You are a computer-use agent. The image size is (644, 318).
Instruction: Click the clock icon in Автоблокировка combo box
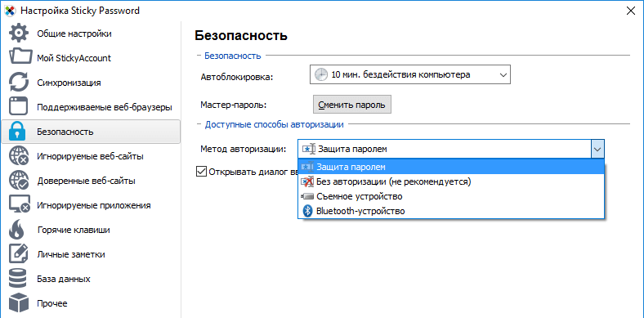click(x=321, y=74)
